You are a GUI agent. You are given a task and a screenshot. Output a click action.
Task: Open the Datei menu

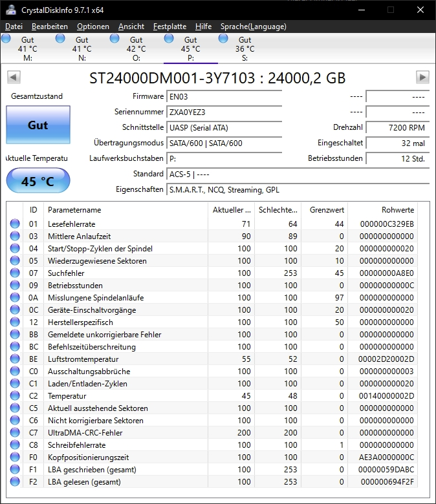click(x=14, y=26)
